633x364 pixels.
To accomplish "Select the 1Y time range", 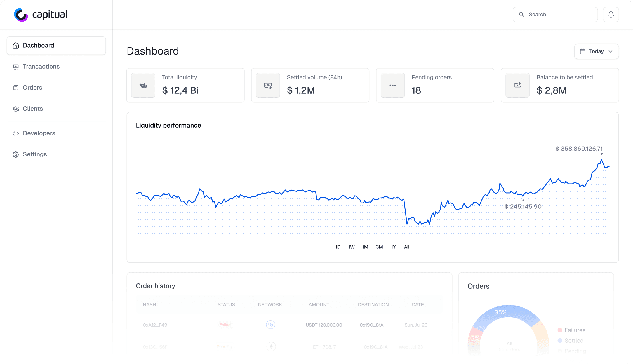I will tap(393, 247).
